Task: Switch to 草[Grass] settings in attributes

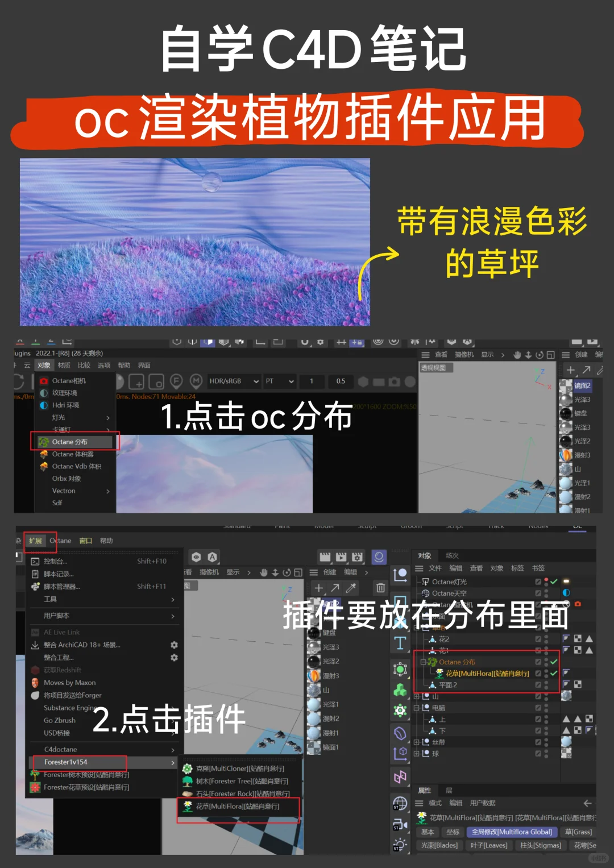Action: (579, 832)
